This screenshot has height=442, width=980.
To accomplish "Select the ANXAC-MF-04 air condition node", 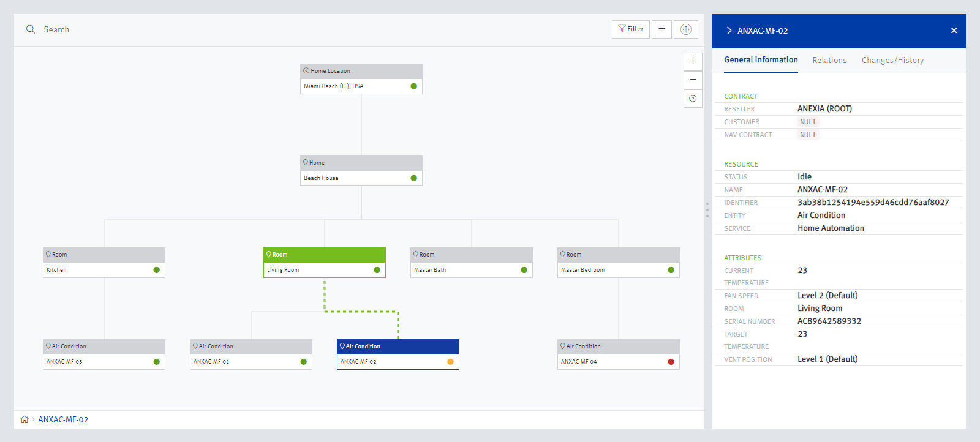I will [x=619, y=354].
